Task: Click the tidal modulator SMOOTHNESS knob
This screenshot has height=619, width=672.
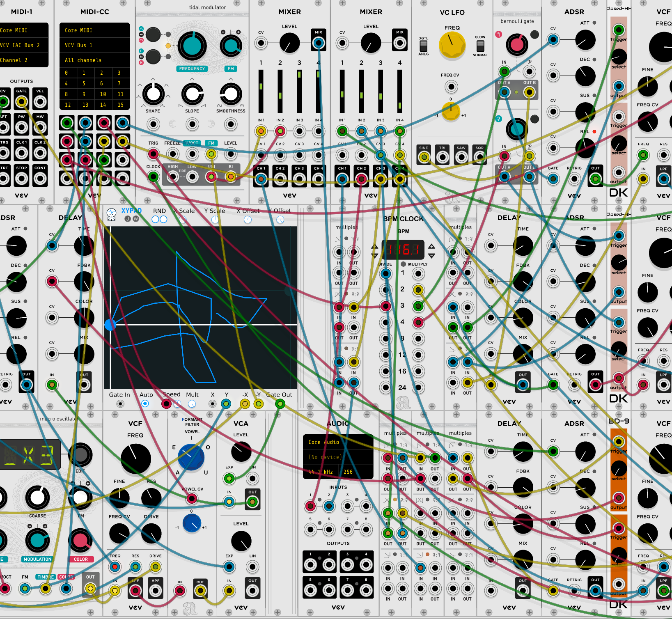Action: (231, 94)
